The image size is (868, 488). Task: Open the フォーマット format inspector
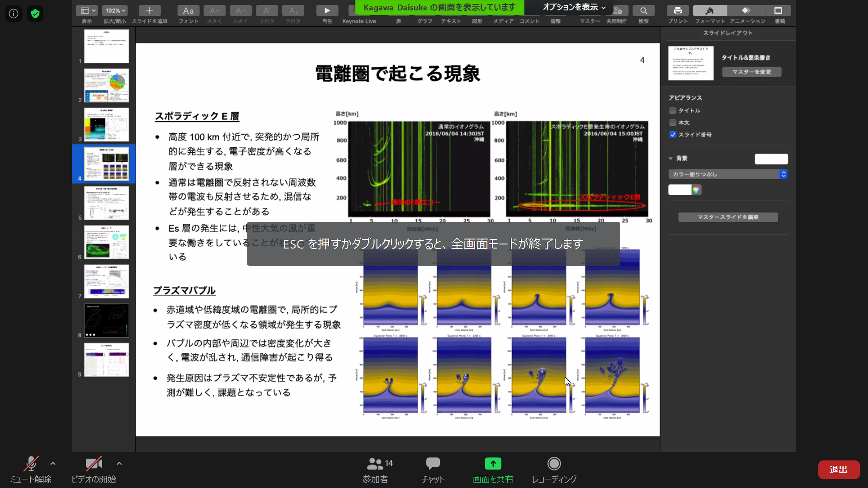point(710,10)
